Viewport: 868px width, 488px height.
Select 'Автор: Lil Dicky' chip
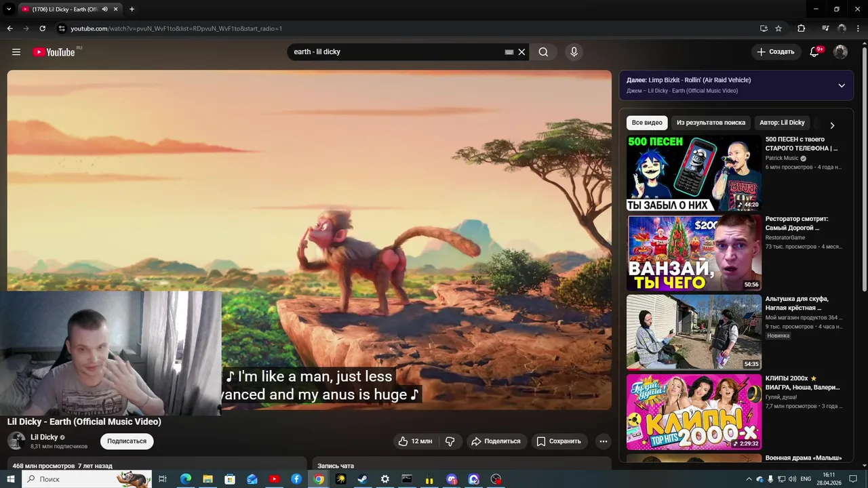(x=782, y=123)
